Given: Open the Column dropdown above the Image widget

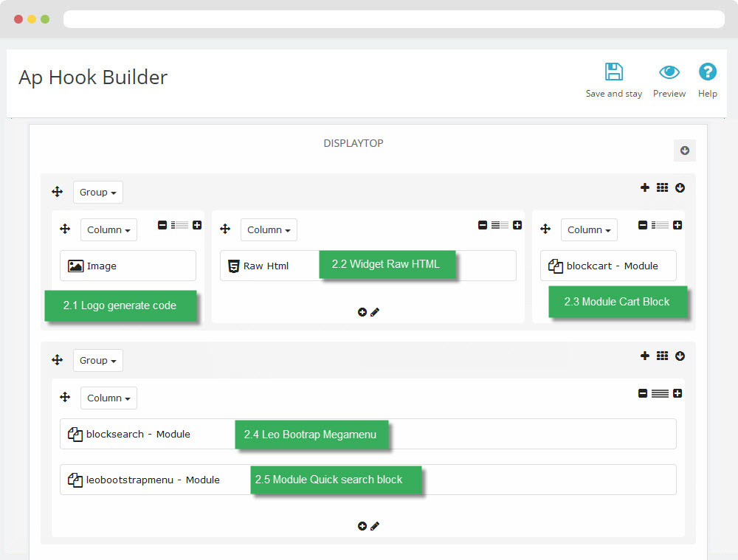Looking at the screenshot, I should tap(108, 229).
